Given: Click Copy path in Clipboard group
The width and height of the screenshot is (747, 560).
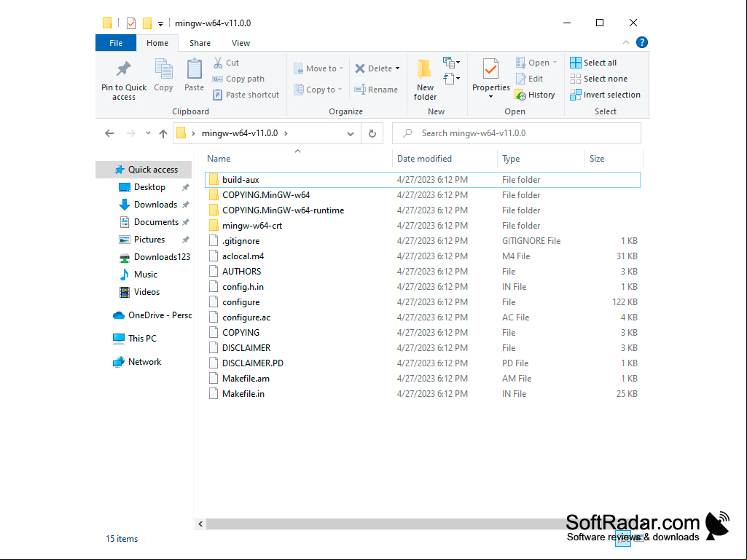Looking at the screenshot, I should click(x=239, y=79).
